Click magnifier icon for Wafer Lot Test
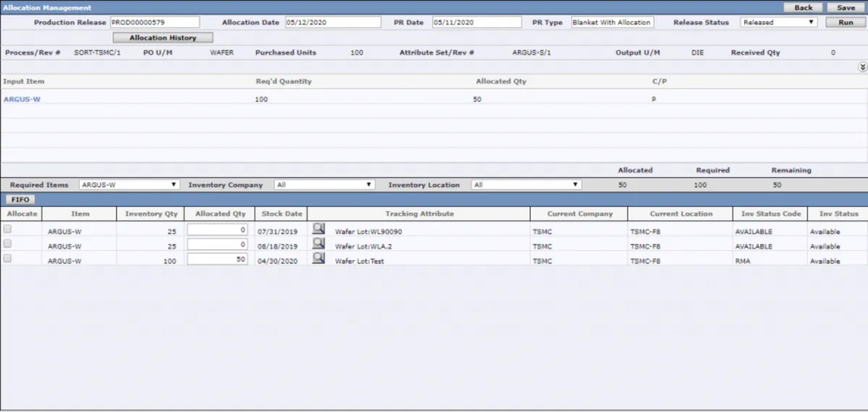The image size is (868, 412). [x=318, y=258]
